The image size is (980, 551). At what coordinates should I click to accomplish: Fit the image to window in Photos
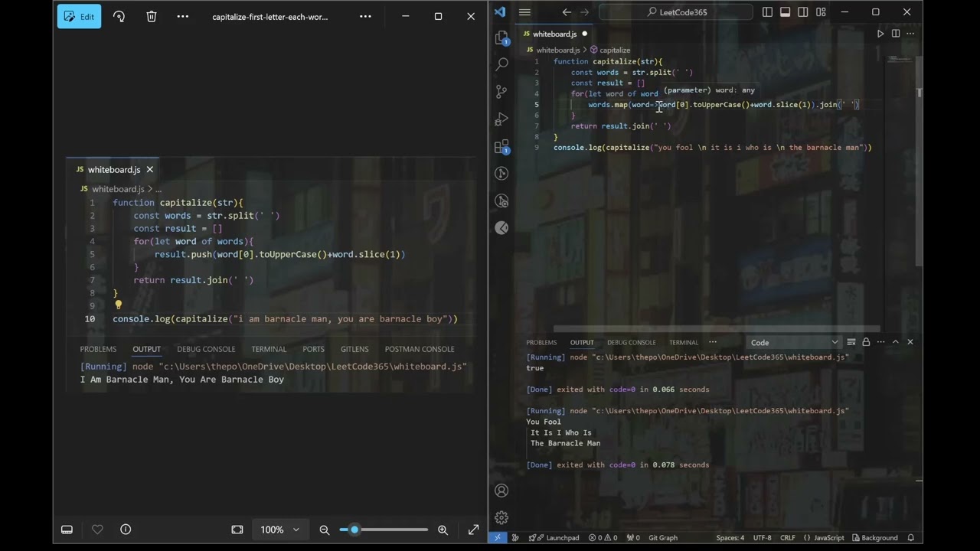(x=237, y=530)
